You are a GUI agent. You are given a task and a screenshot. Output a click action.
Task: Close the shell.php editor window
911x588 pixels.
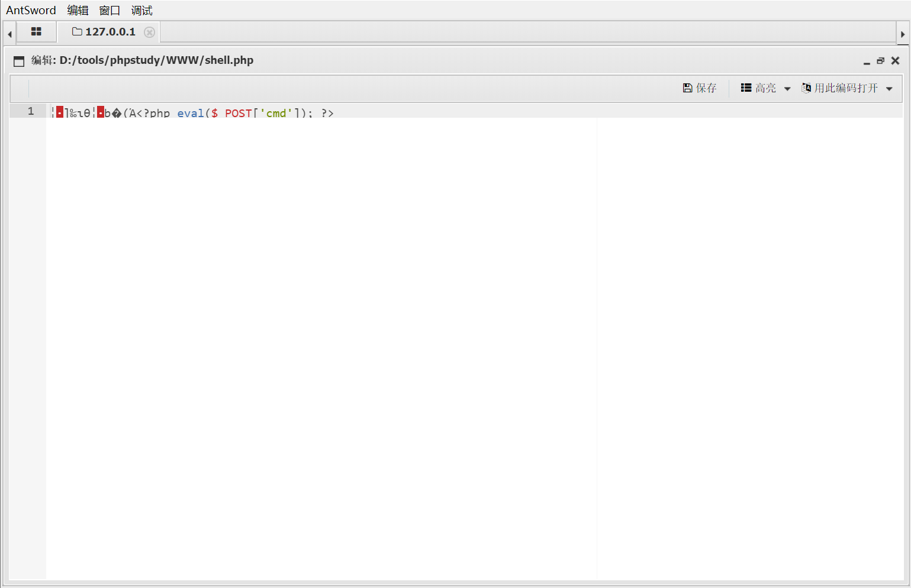895,60
